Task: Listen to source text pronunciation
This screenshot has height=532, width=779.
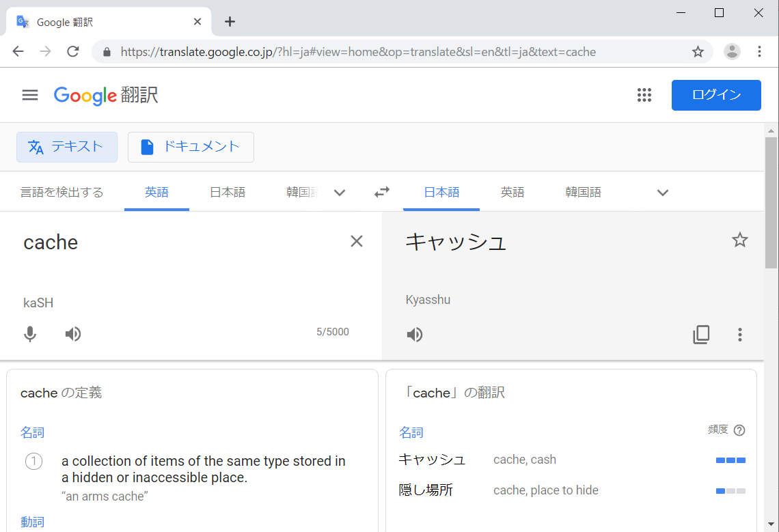Action: [73, 334]
